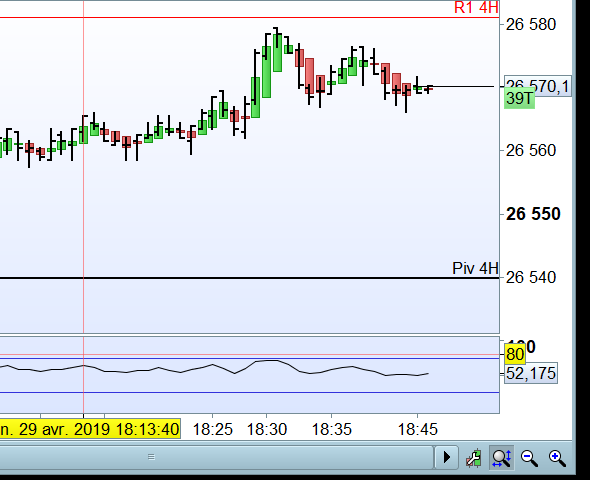Click the current price label 26 570,1
The image size is (590, 480).
(x=537, y=86)
